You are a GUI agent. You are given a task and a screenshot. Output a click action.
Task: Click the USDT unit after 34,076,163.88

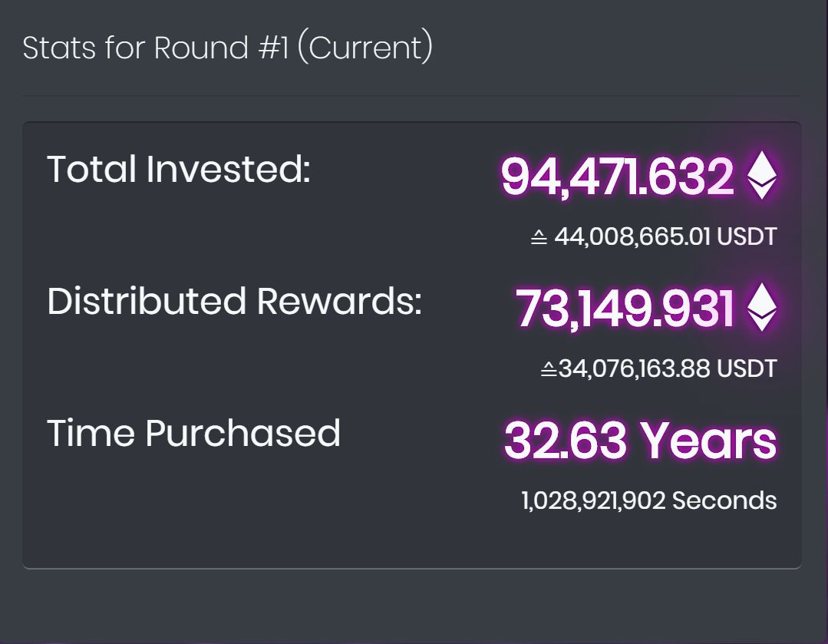[747, 368]
